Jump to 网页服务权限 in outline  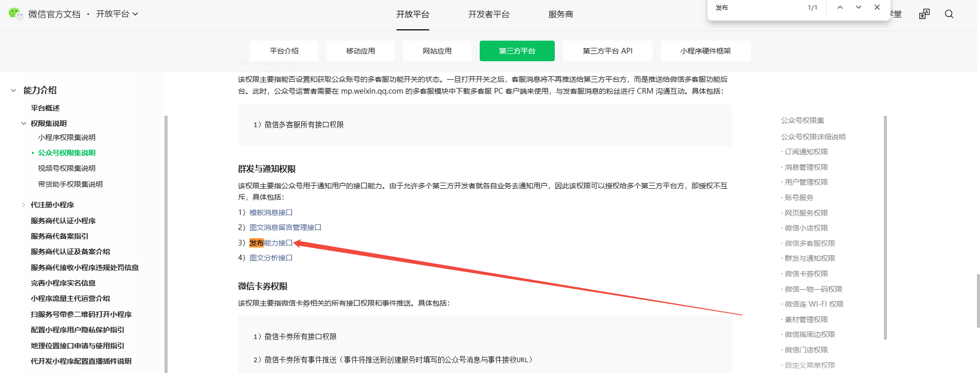tap(806, 213)
